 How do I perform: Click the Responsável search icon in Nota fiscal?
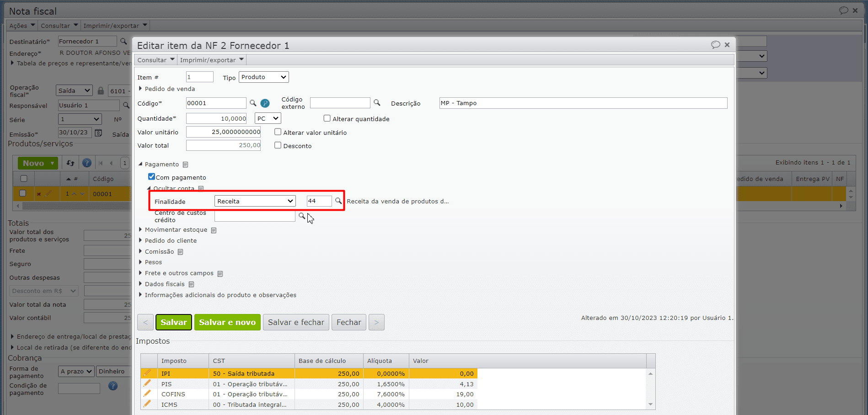[x=126, y=105]
